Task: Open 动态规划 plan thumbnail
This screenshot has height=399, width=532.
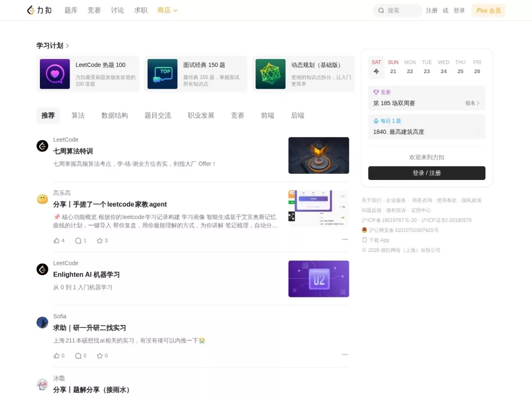Action: coord(270,74)
